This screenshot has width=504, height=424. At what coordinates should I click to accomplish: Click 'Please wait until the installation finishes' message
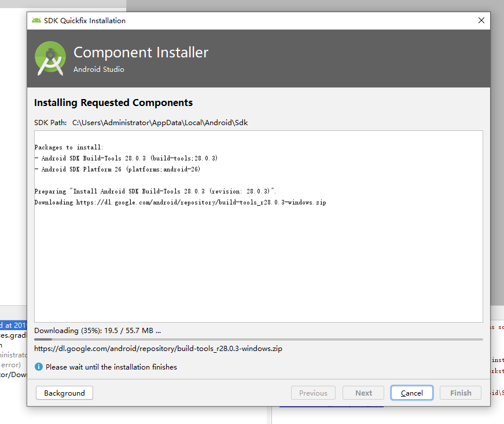(111, 367)
